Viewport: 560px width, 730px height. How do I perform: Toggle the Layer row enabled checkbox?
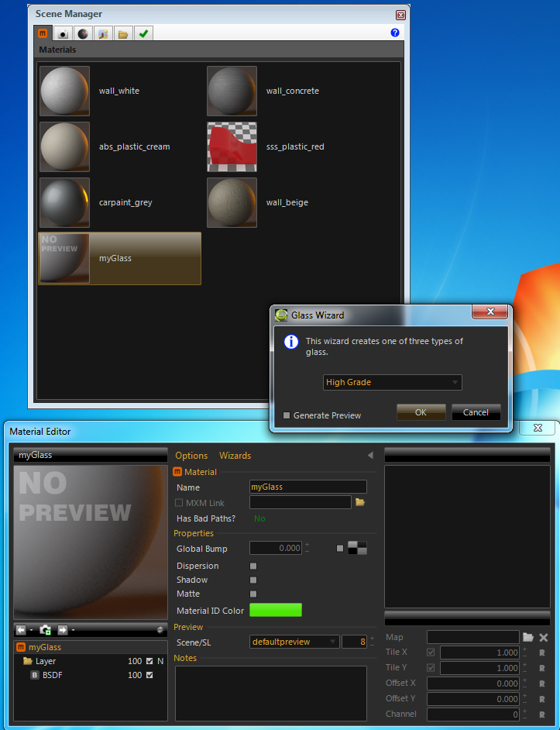coord(149,661)
